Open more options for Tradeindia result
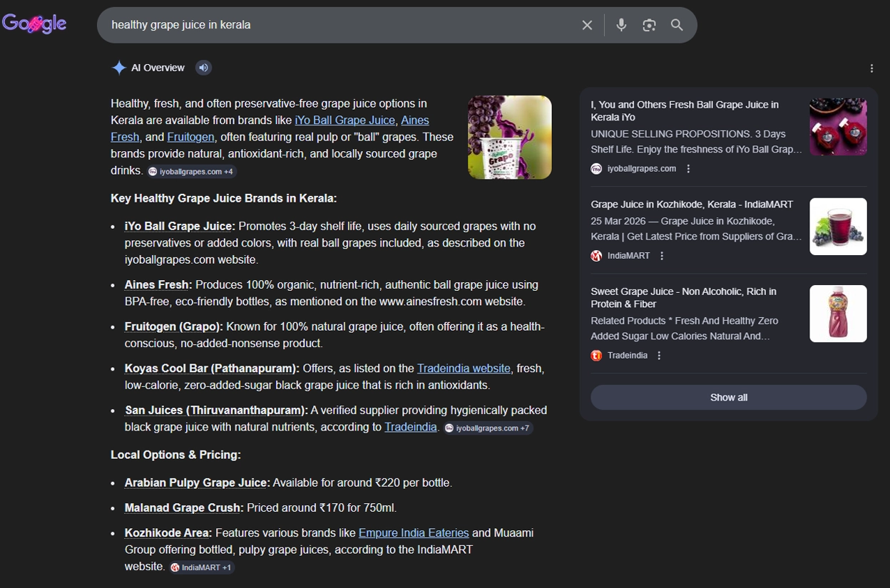This screenshot has height=588, width=890. coord(659,356)
